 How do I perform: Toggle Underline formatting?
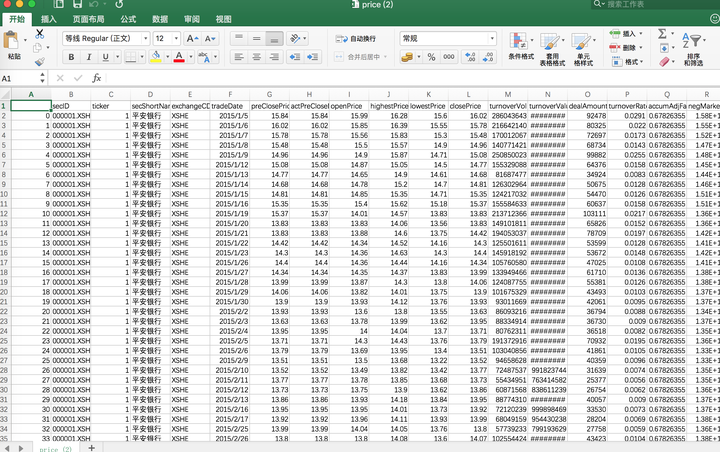tap(106, 57)
